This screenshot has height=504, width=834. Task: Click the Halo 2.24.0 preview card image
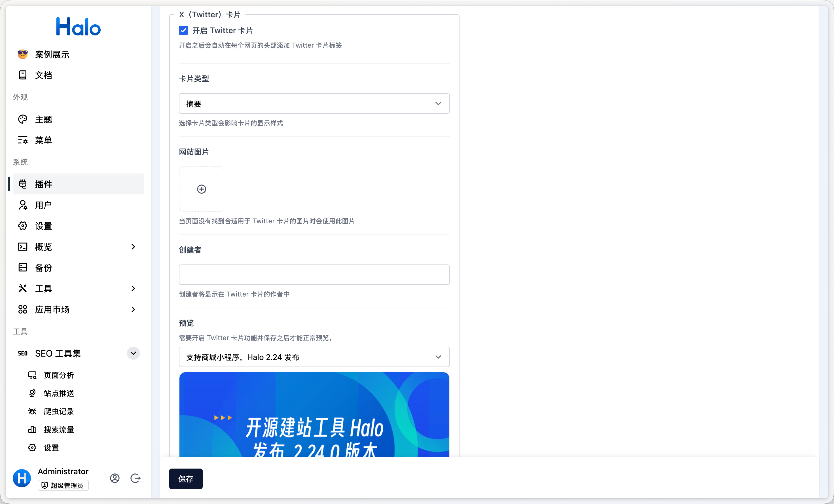tap(314, 415)
